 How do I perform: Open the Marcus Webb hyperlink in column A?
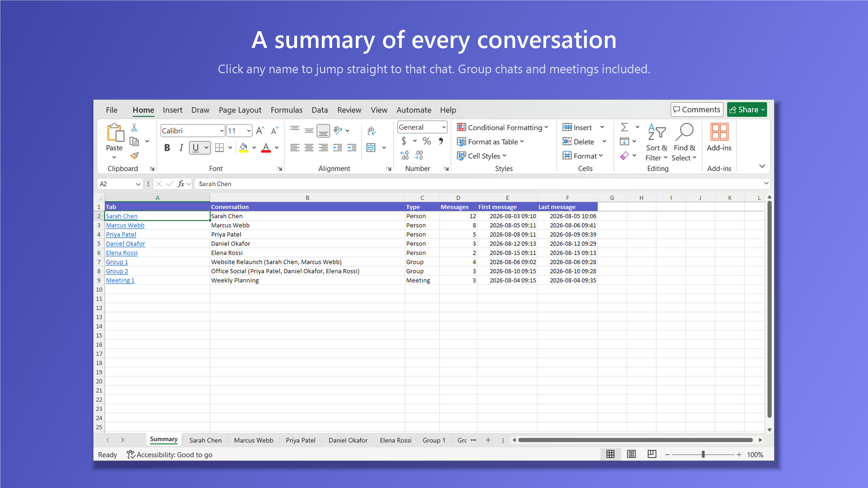coord(125,225)
